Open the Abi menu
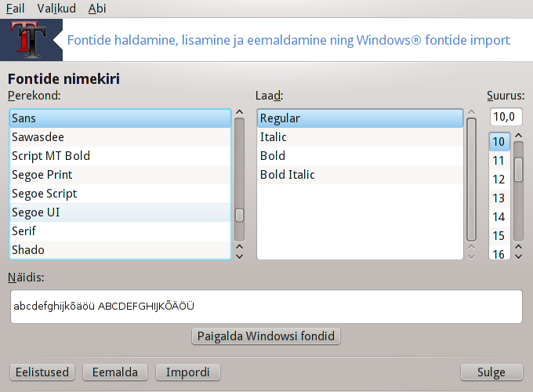The height and width of the screenshot is (392, 533). coord(97,8)
